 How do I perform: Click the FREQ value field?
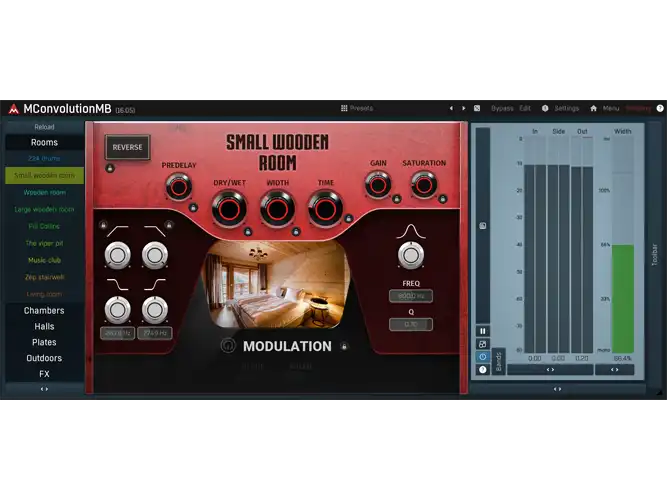coord(411,296)
